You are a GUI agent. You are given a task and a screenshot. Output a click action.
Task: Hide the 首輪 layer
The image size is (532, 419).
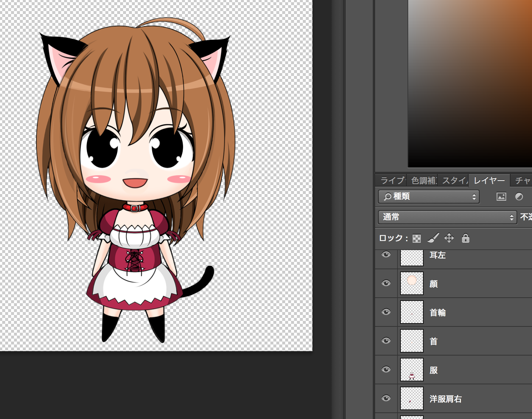pyautogui.click(x=386, y=312)
